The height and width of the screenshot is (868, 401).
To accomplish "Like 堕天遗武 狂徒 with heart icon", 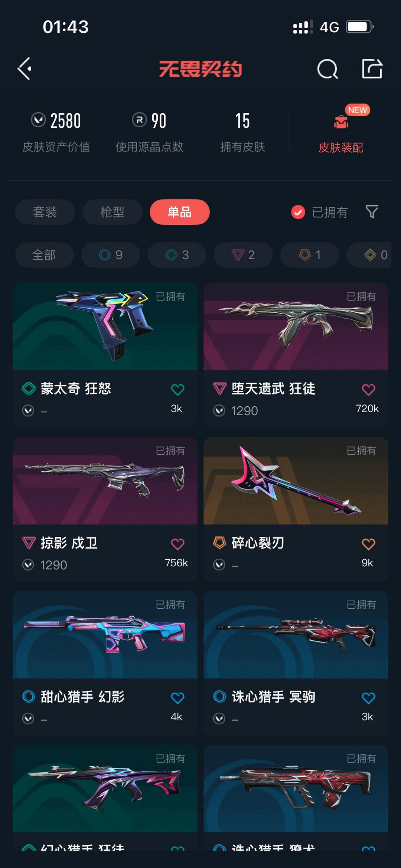I will pos(368,390).
